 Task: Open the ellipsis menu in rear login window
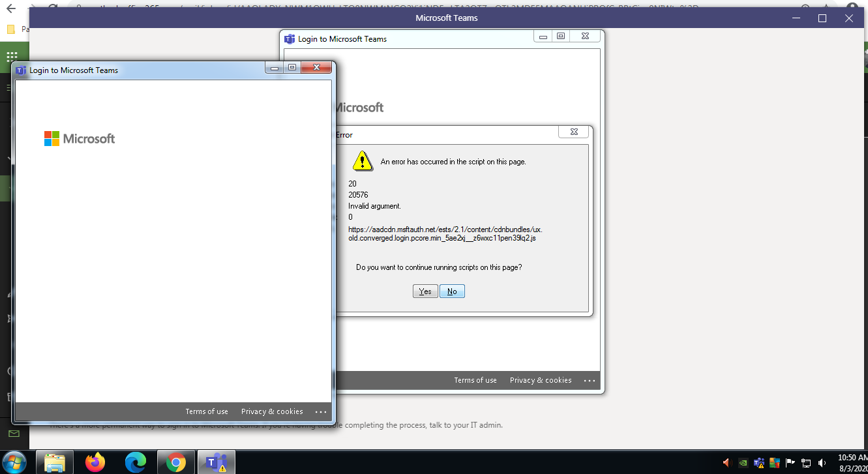coord(590,380)
